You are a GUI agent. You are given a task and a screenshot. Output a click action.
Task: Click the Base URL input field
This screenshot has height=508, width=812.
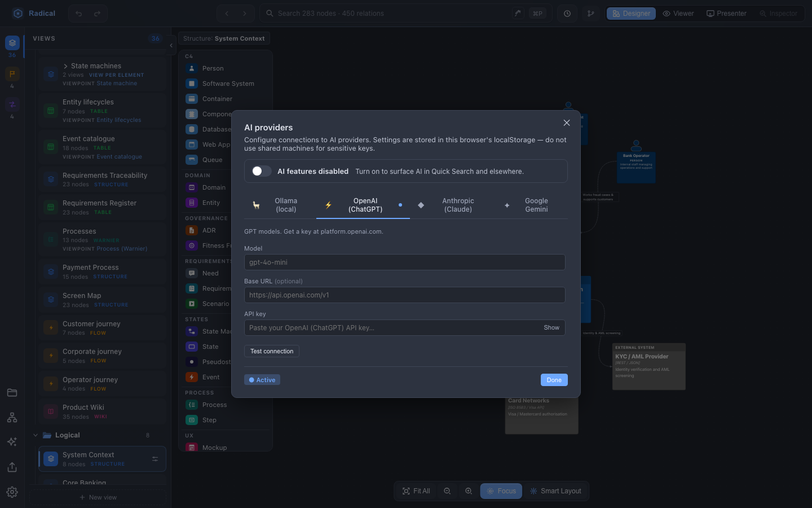(405, 295)
